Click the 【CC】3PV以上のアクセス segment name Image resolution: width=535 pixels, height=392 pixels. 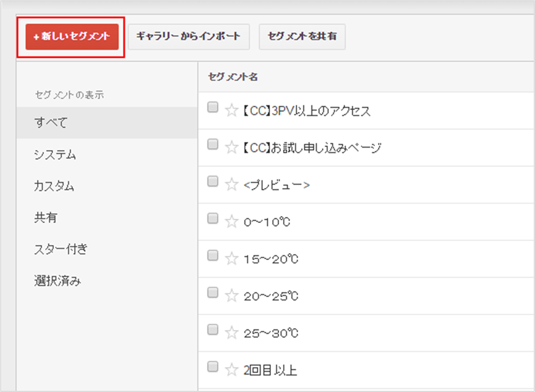(x=306, y=111)
